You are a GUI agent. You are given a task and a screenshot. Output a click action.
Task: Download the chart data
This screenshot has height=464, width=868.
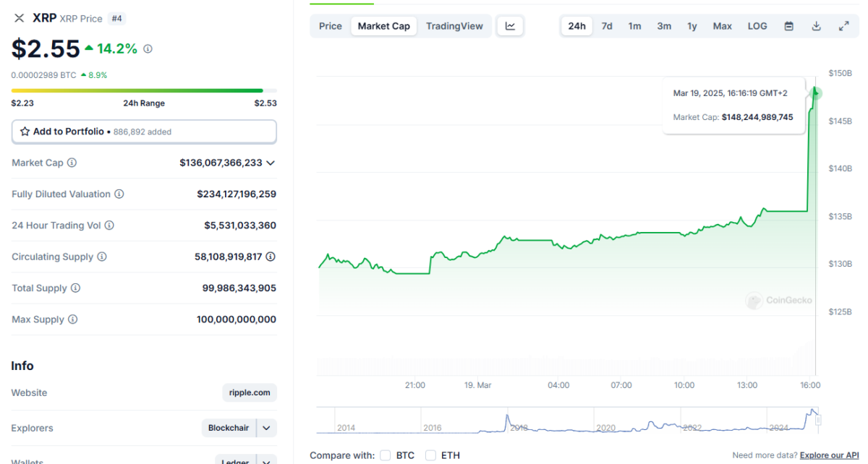(816, 26)
